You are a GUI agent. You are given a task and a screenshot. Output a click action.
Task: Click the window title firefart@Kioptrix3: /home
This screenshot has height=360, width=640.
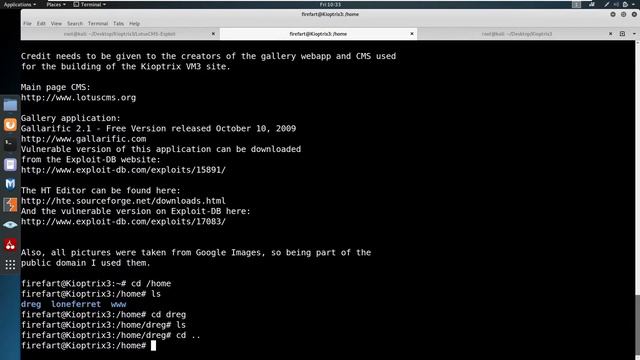330,14
